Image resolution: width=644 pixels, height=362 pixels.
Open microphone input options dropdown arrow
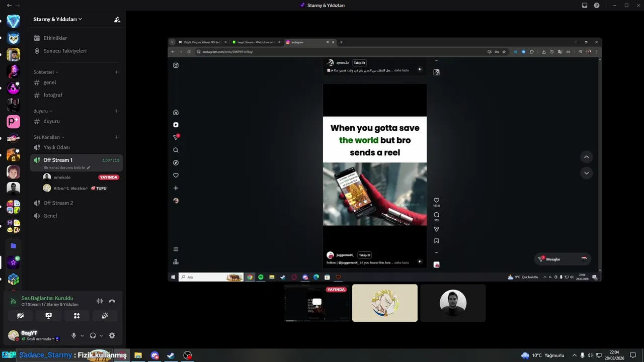[82, 335]
